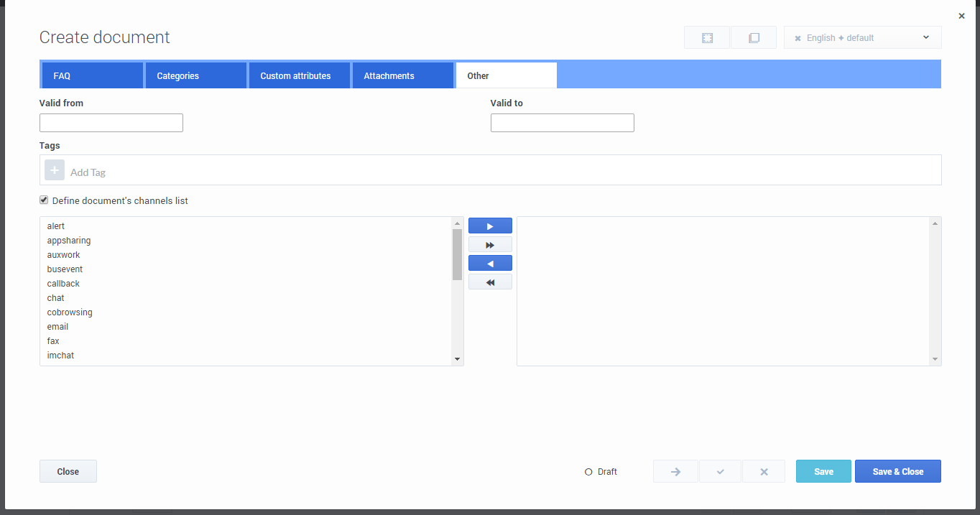The image size is (980, 515).
Task: Click the remove all channels double-left arrow
Action: (x=490, y=282)
